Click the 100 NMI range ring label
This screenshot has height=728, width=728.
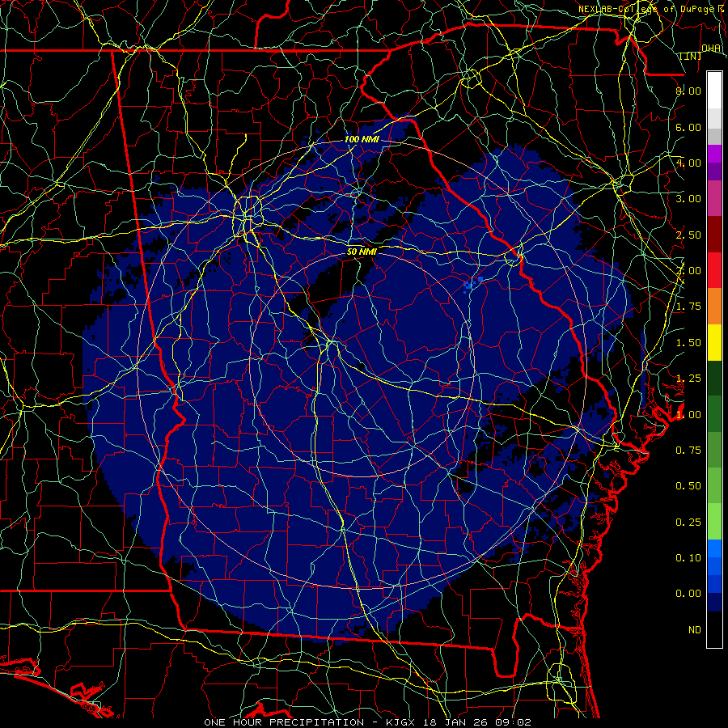click(x=362, y=139)
